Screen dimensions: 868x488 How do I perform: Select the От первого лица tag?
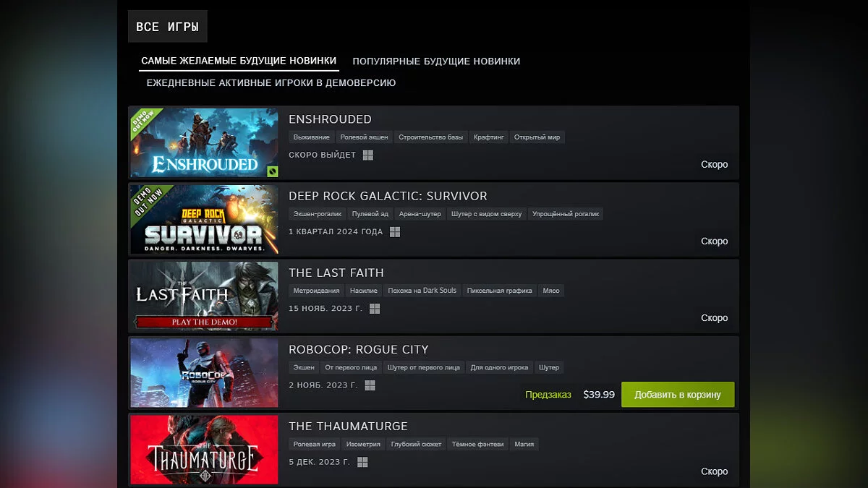(351, 367)
